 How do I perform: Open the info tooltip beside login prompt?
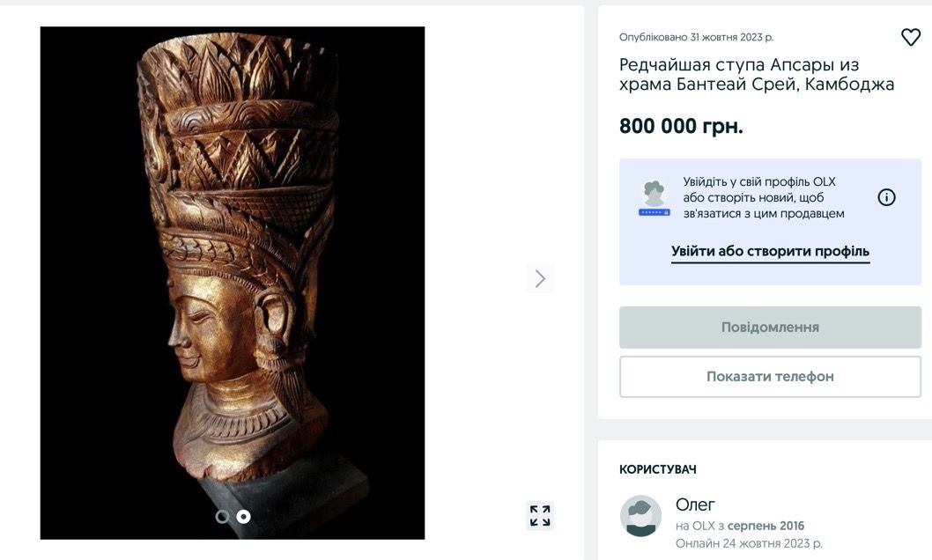[x=886, y=198]
